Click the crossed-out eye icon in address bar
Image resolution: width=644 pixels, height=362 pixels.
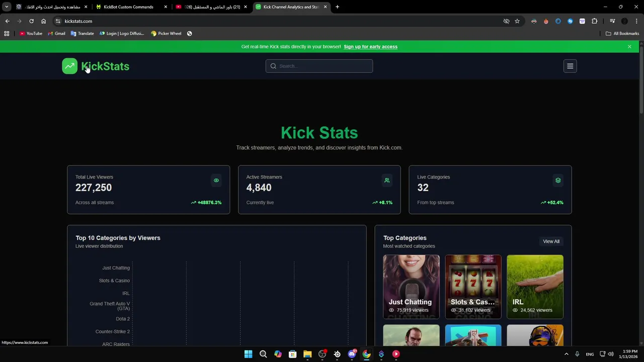coord(506,21)
